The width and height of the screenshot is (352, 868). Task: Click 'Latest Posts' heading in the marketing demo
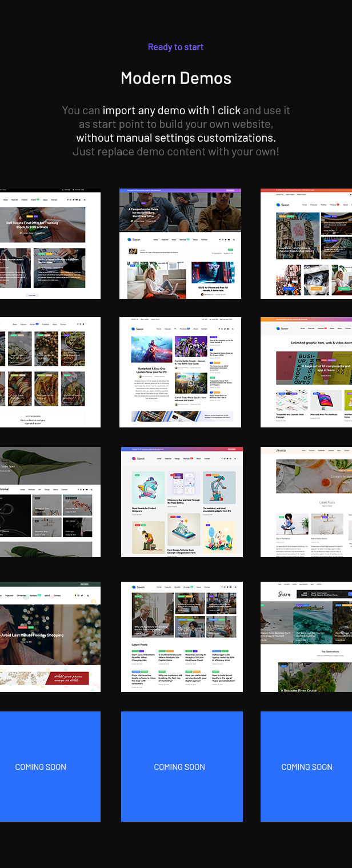click(x=139, y=645)
